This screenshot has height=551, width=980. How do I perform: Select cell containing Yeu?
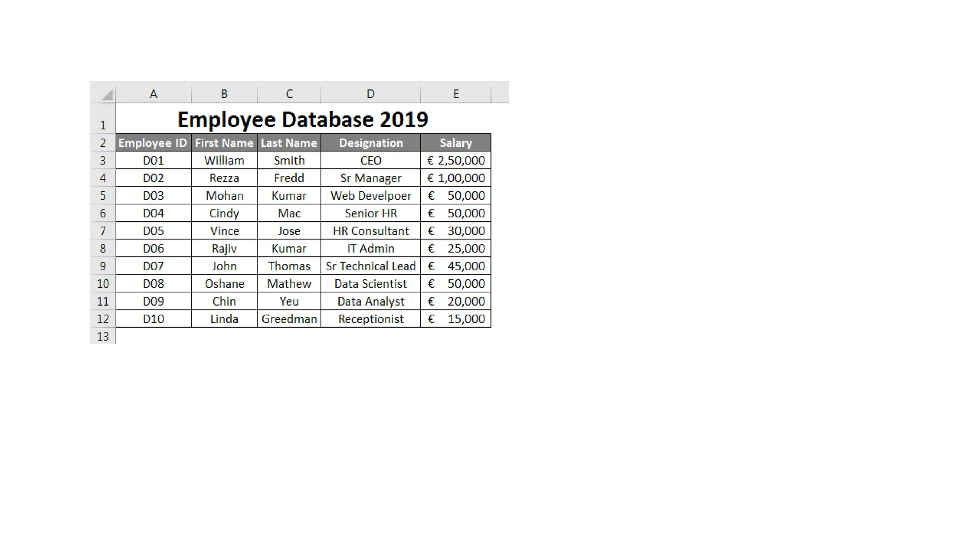click(x=289, y=301)
